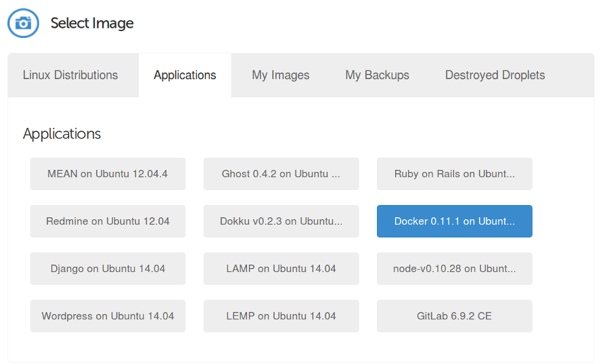Select Wordpress on Ubuntu 14.04
The image size is (609, 364).
[108, 316]
